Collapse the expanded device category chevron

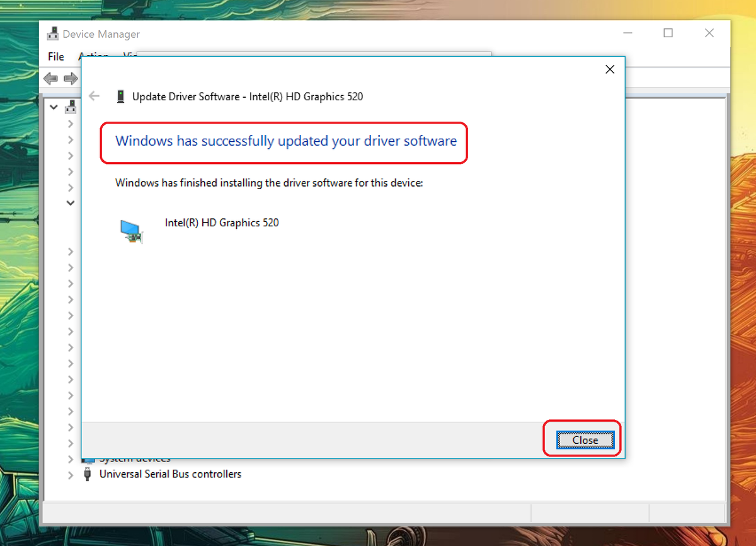pos(70,202)
